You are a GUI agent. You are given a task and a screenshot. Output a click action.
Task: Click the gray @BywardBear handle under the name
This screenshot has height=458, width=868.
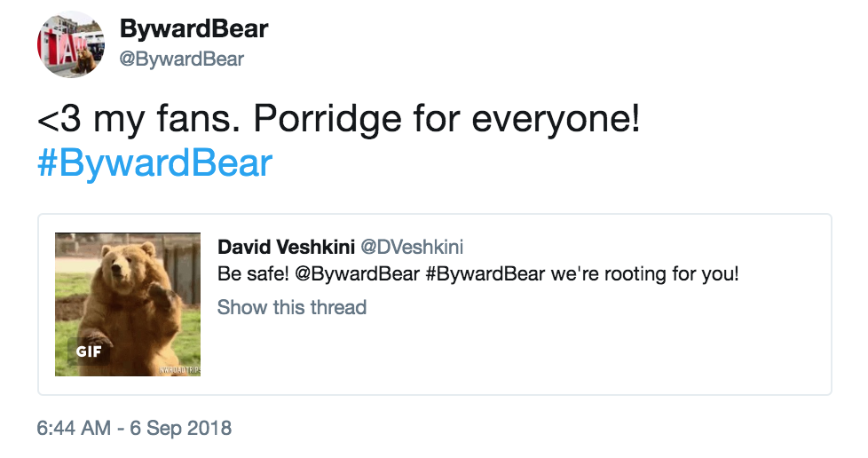tap(181, 59)
